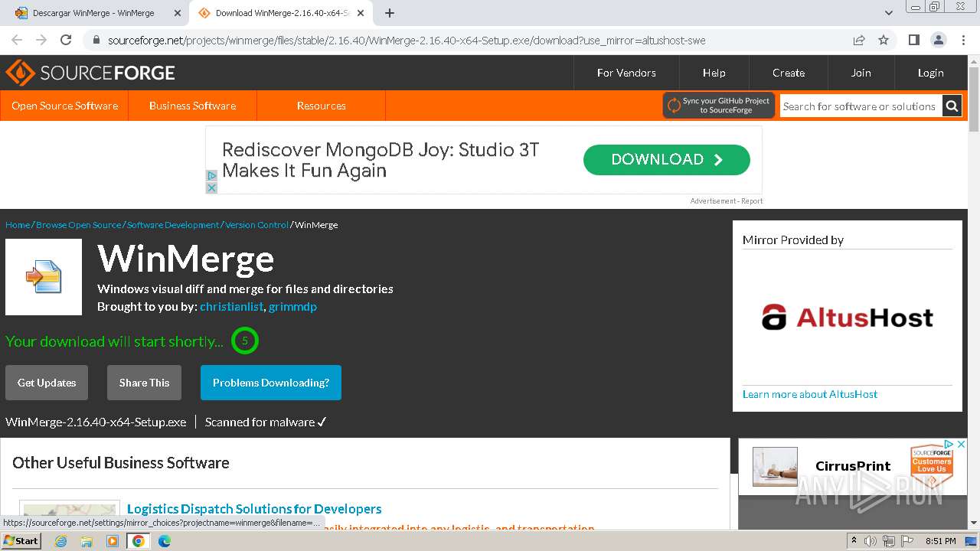Click the WinMerge-2.16.40-x64-Setup.exe filename text
Viewport: 980px width, 551px height.
(x=96, y=422)
